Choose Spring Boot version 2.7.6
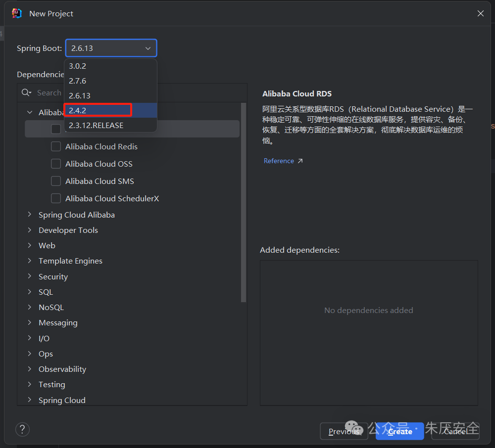The width and height of the screenshot is (495, 448). (x=110, y=81)
